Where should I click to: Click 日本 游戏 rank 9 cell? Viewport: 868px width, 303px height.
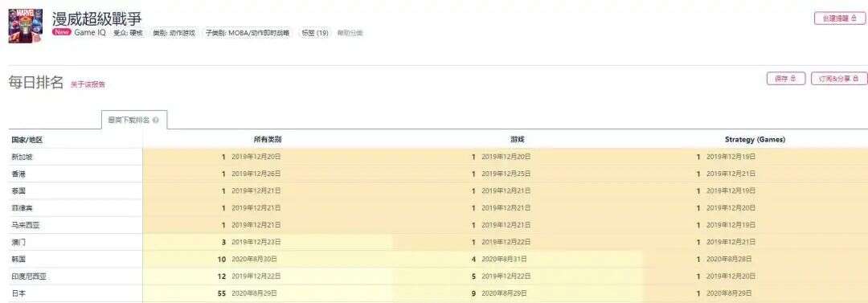pos(517,293)
